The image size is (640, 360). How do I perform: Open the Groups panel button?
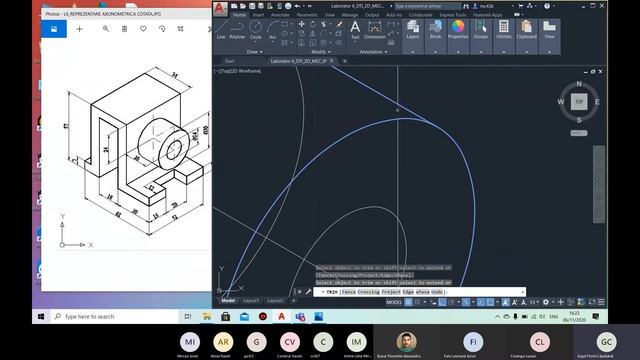click(481, 29)
